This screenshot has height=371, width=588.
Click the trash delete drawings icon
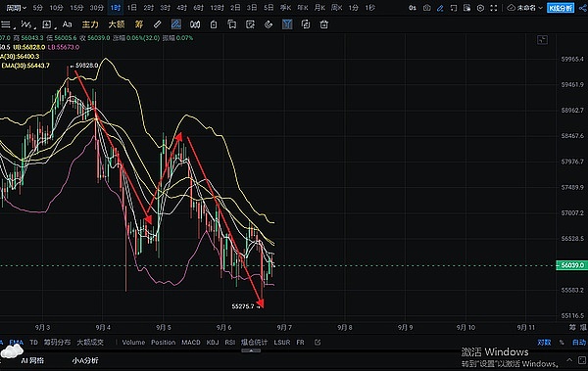tap(324, 24)
